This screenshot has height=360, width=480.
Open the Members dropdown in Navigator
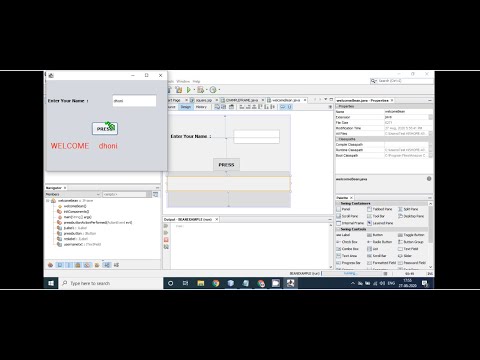pyautogui.click(x=73, y=194)
